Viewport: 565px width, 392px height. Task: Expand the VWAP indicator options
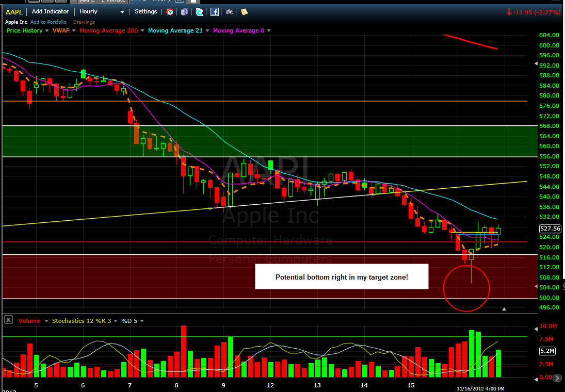pyautogui.click(x=74, y=30)
